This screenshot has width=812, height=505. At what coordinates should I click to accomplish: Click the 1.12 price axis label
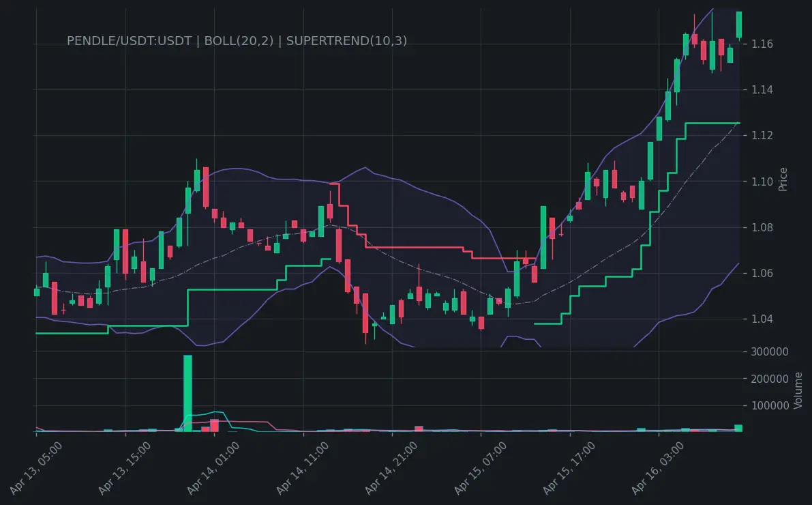point(762,135)
